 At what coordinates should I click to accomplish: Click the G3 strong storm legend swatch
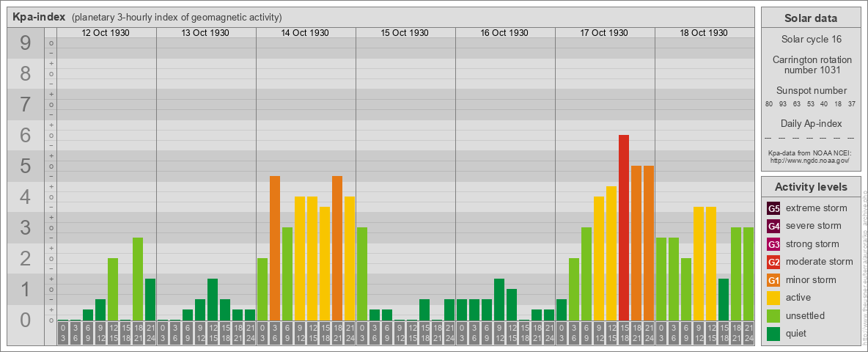point(773,244)
